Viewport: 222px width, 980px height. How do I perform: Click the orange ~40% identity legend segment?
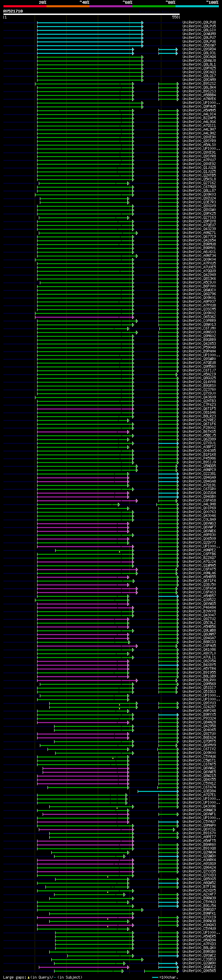pyautogui.click(x=68, y=6)
